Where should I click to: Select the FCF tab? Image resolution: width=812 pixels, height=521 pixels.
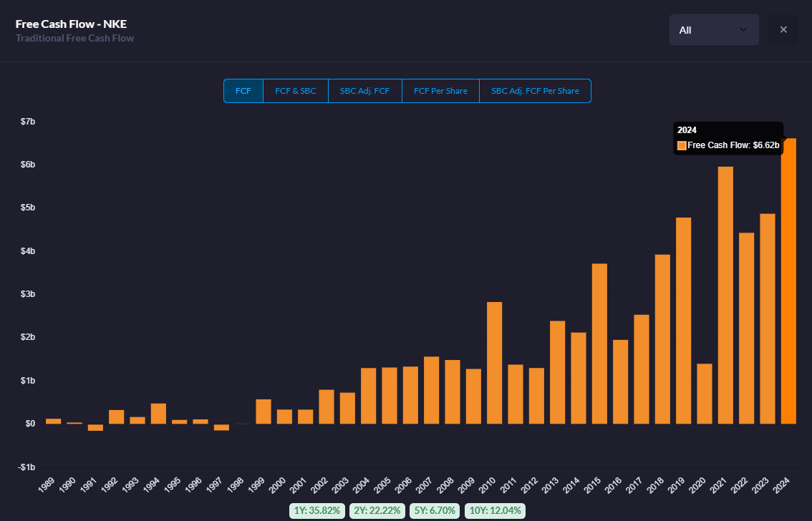coord(243,91)
